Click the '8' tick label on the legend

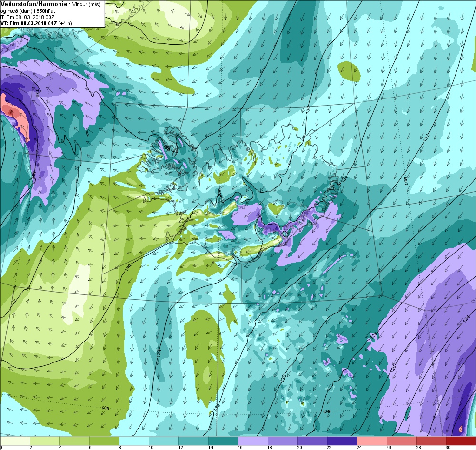tap(119, 447)
